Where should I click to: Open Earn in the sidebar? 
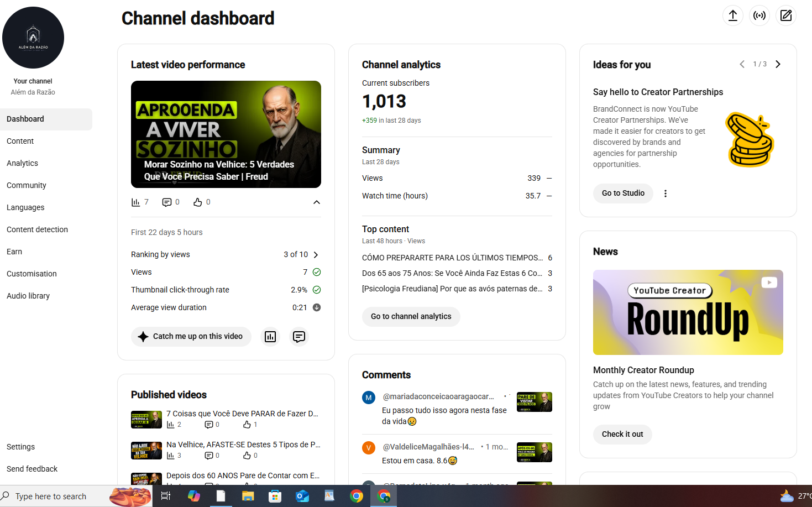tap(46, 252)
